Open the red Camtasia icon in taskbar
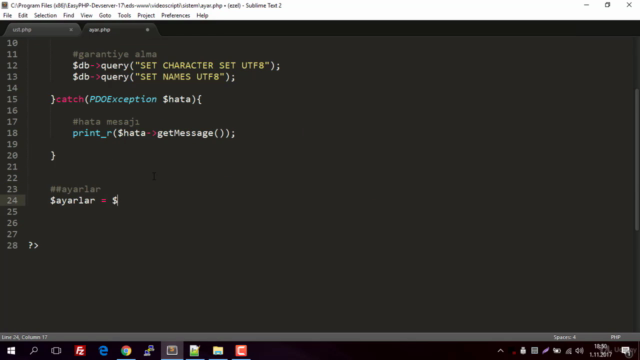 (241, 351)
